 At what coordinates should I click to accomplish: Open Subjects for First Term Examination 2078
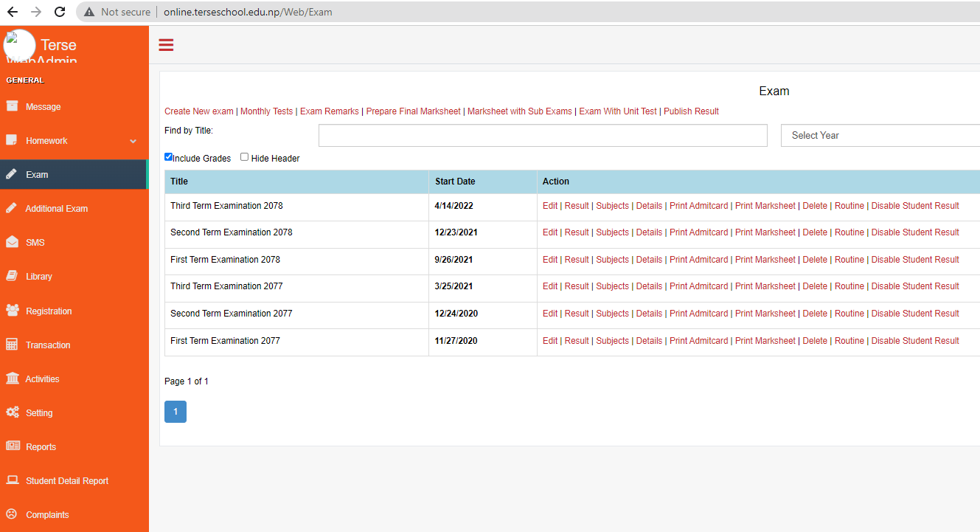click(613, 260)
